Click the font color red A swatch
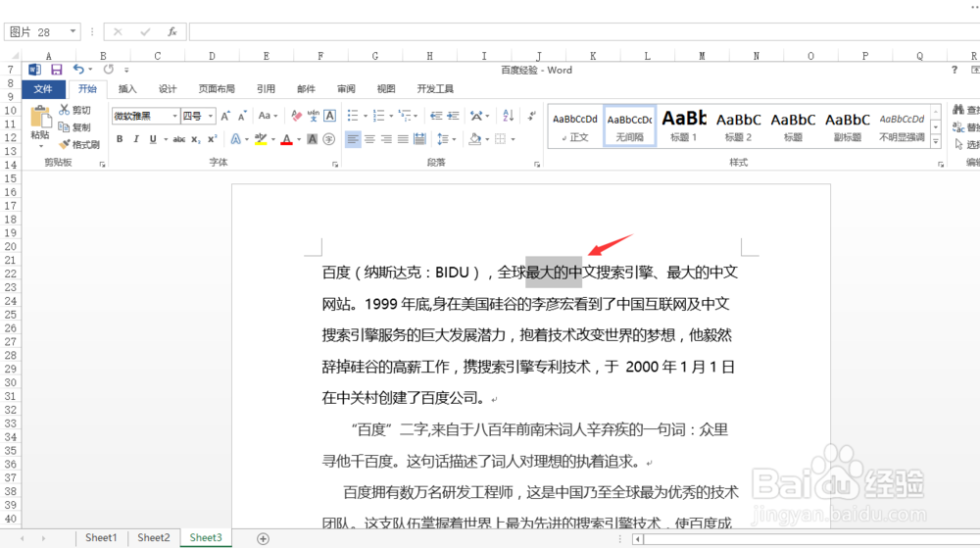 [x=287, y=139]
